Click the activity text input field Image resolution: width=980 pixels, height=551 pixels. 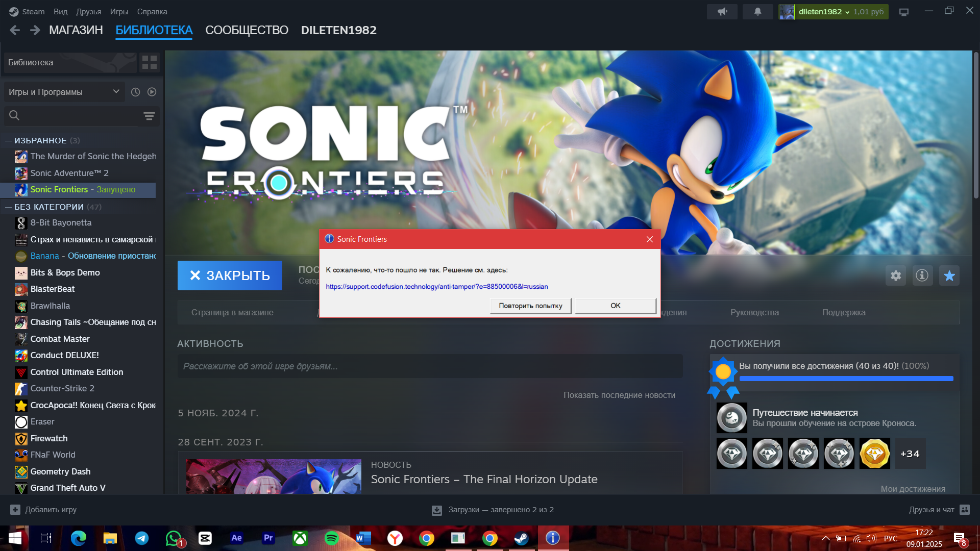coord(430,366)
